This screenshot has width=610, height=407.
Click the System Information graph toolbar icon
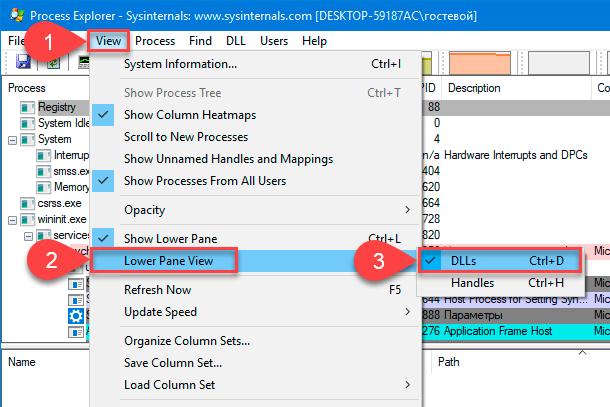point(84,62)
